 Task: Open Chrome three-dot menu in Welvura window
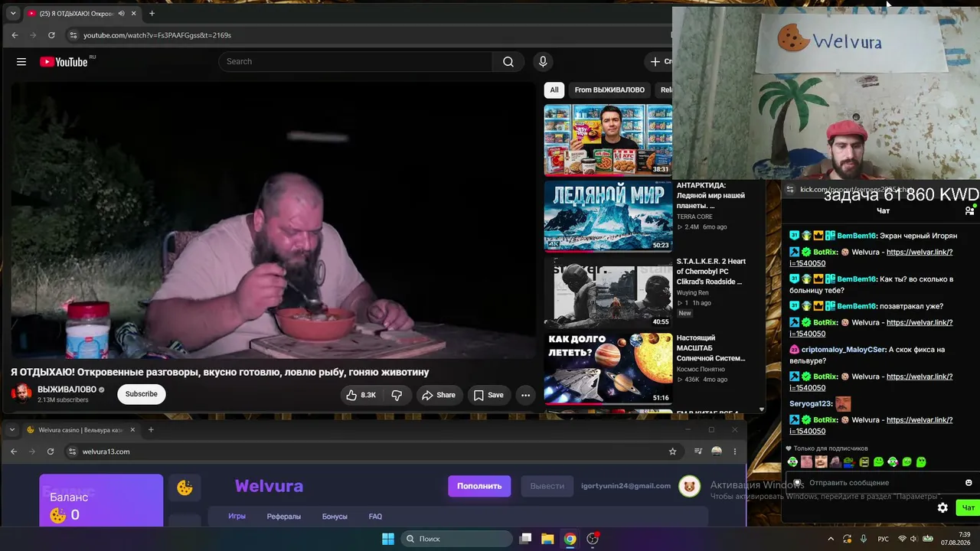[735, 452]
